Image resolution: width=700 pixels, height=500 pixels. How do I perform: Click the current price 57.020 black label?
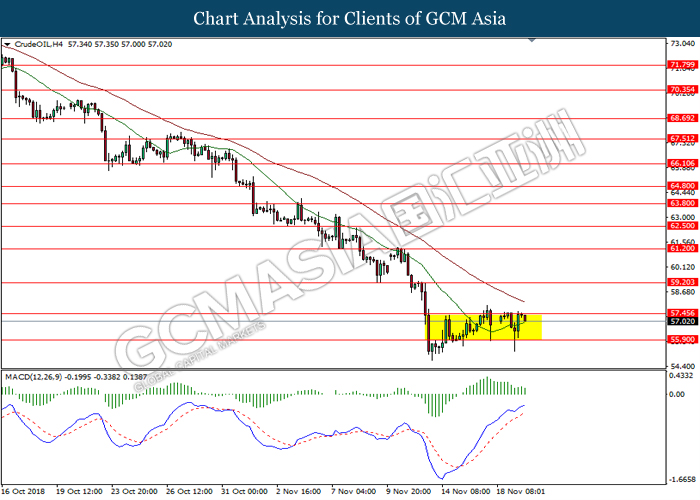[682, 321]
